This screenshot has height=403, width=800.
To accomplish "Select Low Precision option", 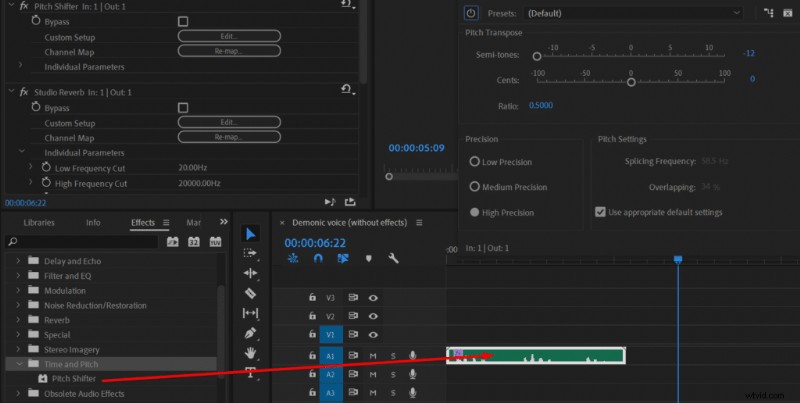I will tap(474, 162).
